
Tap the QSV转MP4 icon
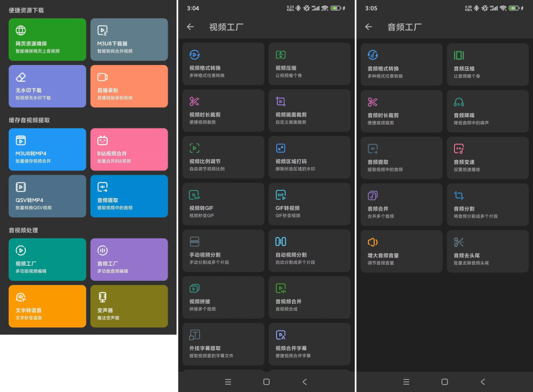coord(21,187)
